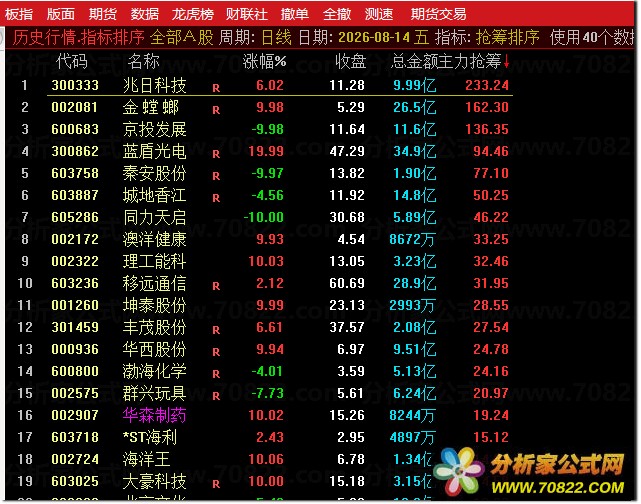Select stock code 301459
The image size is (641, 504).
75,327
